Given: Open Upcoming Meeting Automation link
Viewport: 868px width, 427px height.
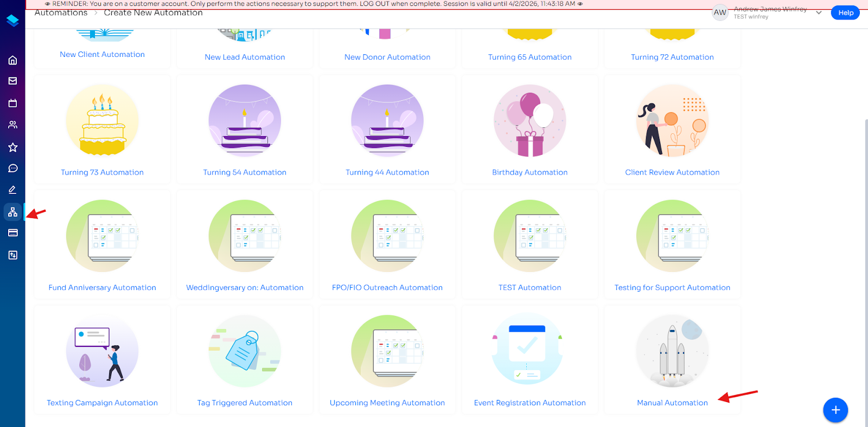Looking at the screenshot, I should (387, 403).
